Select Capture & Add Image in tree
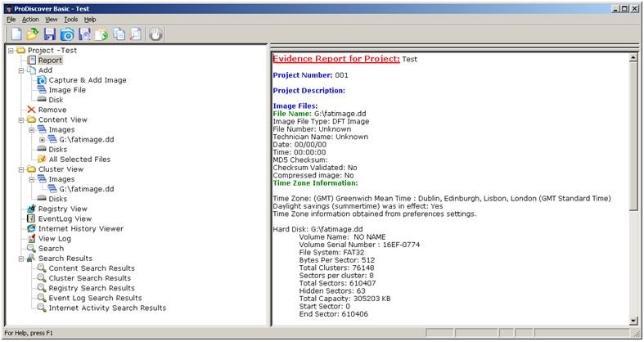644x342 pixels. tap(87, 80)
